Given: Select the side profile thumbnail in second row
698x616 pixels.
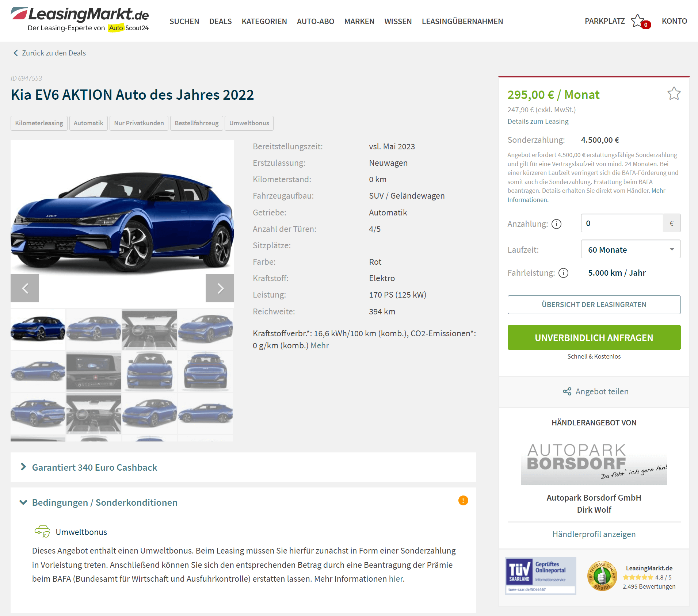Looking at the screenshot, I should 38,371.
